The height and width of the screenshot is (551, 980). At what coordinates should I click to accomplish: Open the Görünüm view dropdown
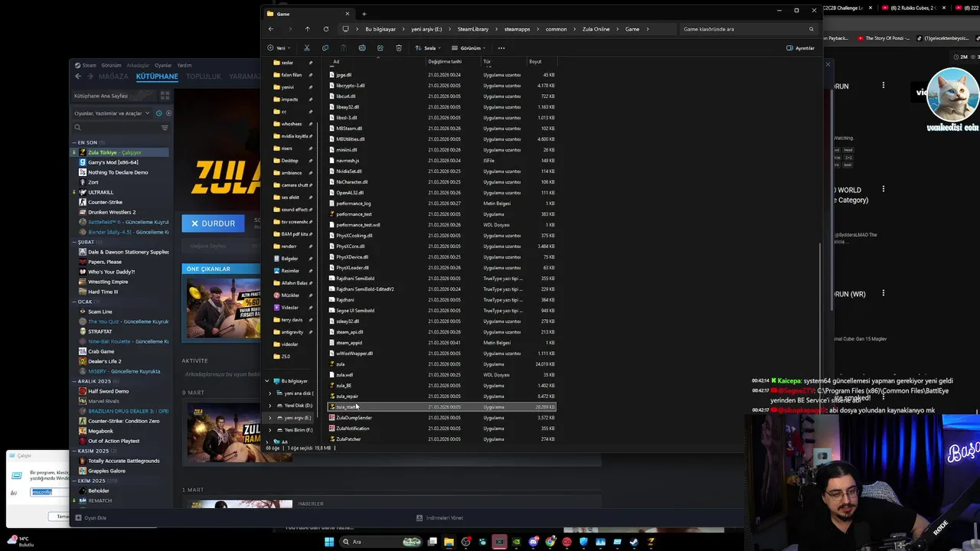point(470,48)
